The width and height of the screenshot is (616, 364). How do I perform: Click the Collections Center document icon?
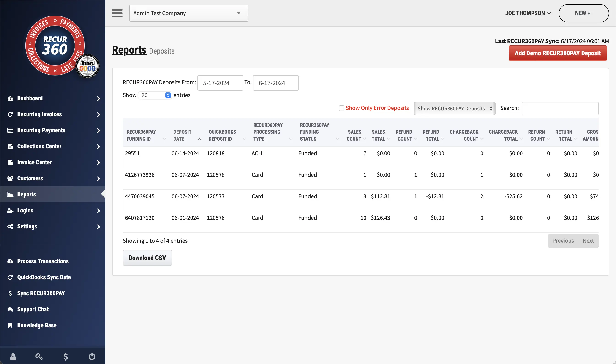[10, 147]
